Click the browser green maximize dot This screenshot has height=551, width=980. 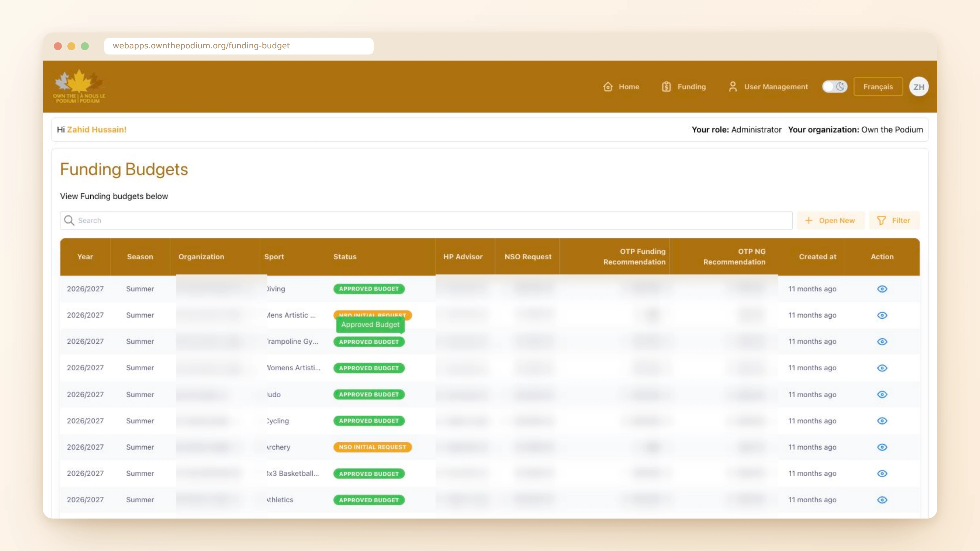click(x=85, y=46)
